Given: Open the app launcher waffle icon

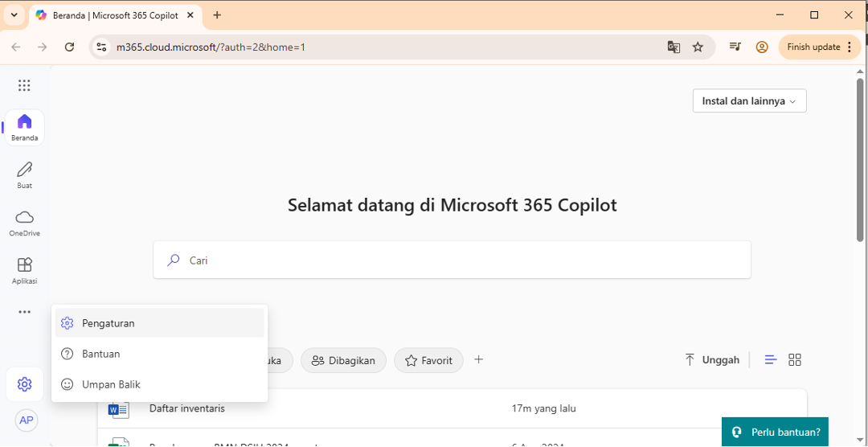Looking at the screenshot, I should click(x=24, y=85).
